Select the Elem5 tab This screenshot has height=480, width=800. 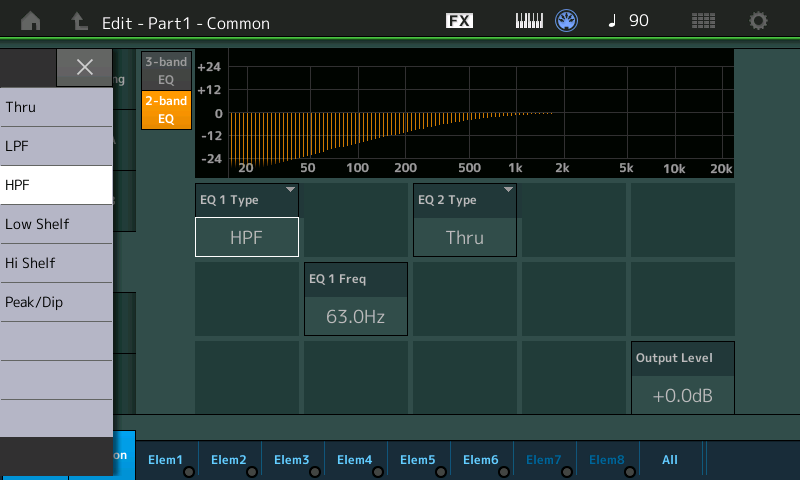(x=419, y=460)
